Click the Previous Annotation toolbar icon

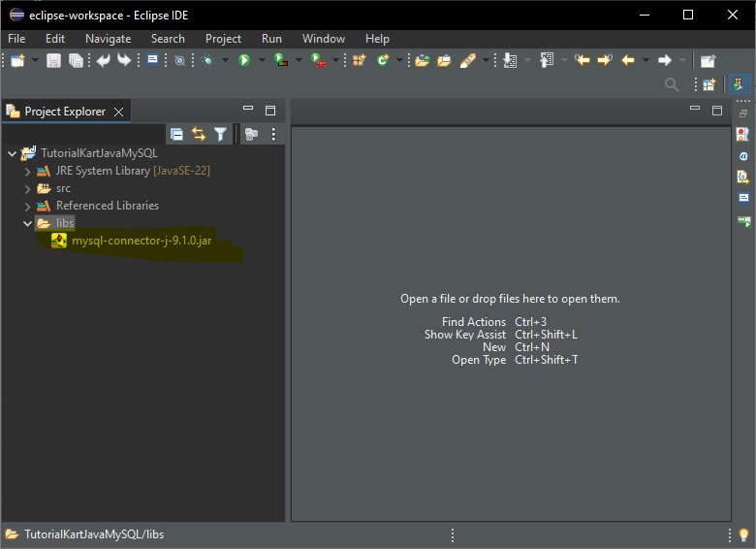point(547,60)
